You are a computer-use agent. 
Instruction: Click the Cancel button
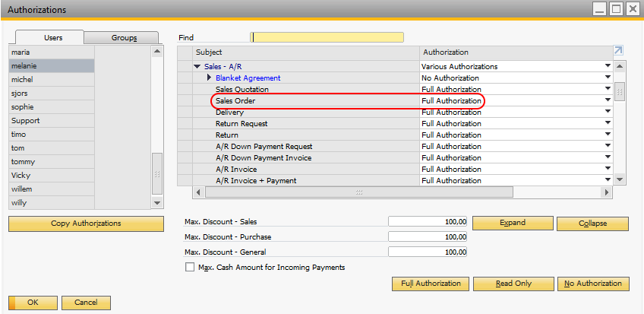(x=86, y=303)
